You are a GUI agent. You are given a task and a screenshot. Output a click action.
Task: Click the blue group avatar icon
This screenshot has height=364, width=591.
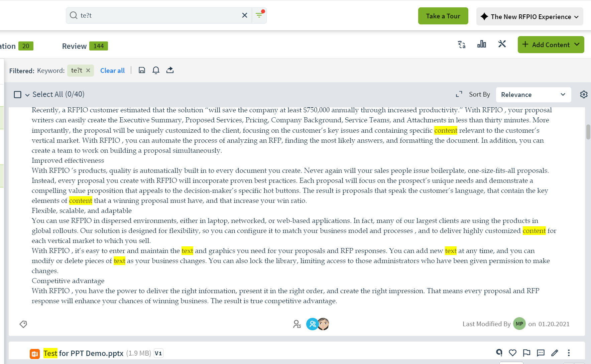point(312,324)
